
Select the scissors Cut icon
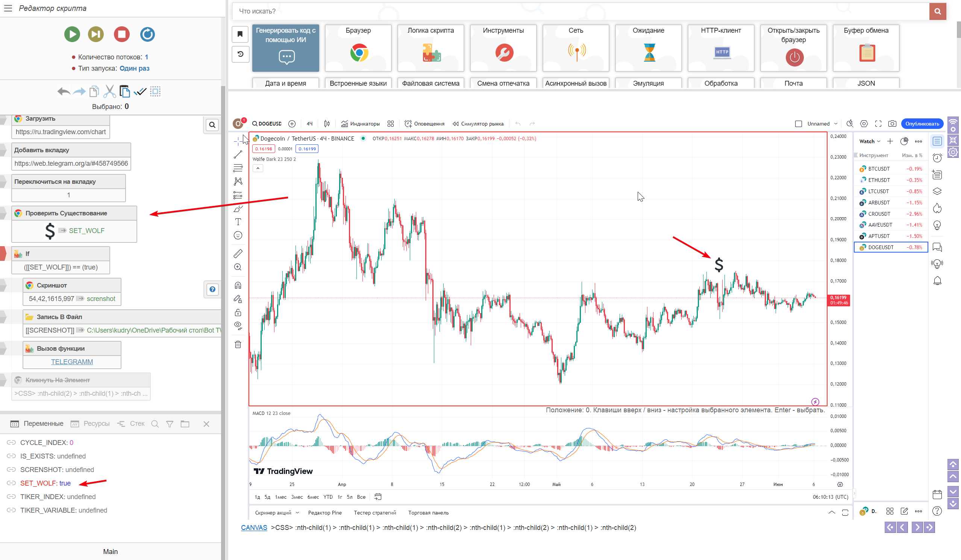pyautogui.click(x=109, y=91)
